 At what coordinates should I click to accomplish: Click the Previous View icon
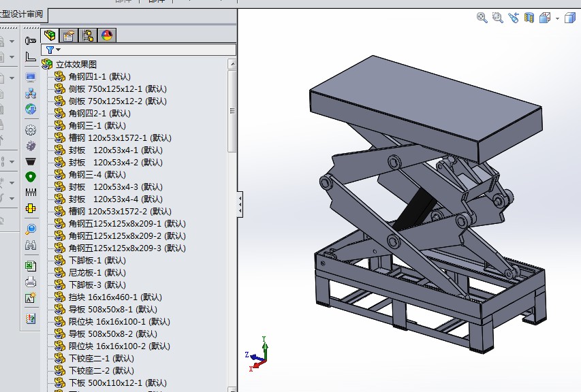(x=514, y=18)
